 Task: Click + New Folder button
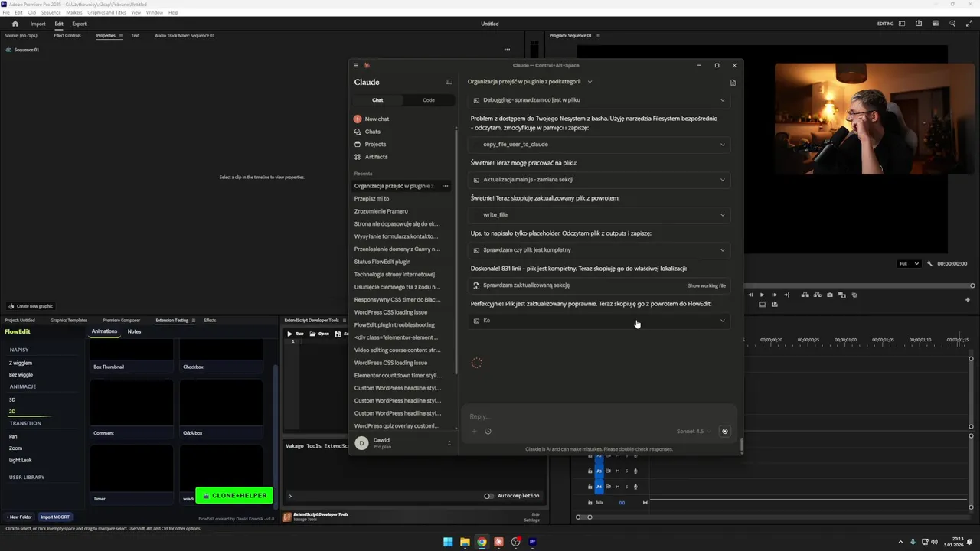click(19, 517)
